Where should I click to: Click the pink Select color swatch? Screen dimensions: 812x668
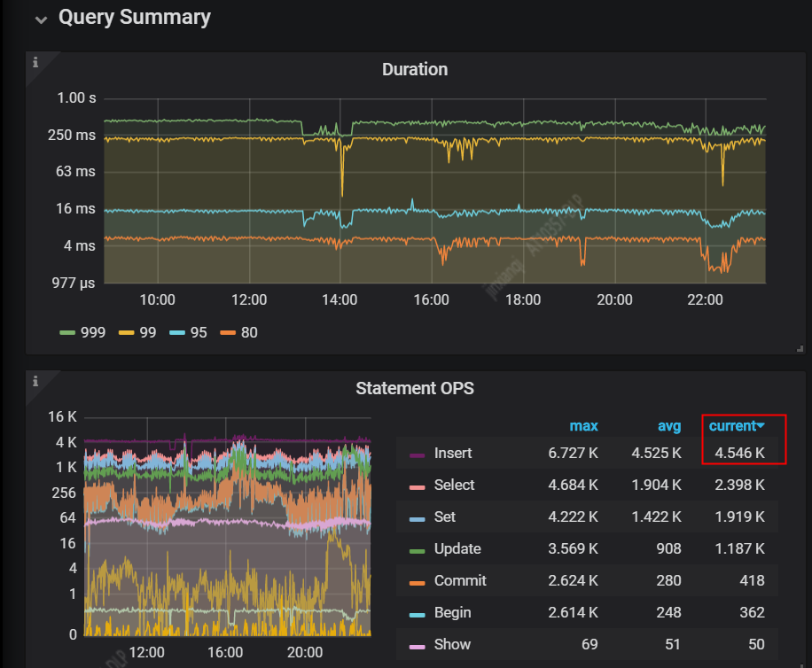click(x=417, y=487)
